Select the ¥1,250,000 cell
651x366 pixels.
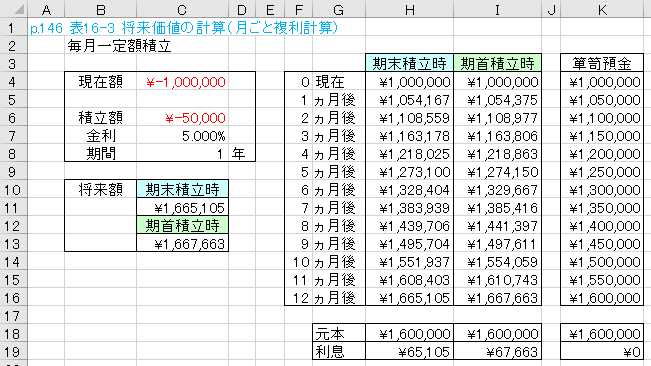602,172
